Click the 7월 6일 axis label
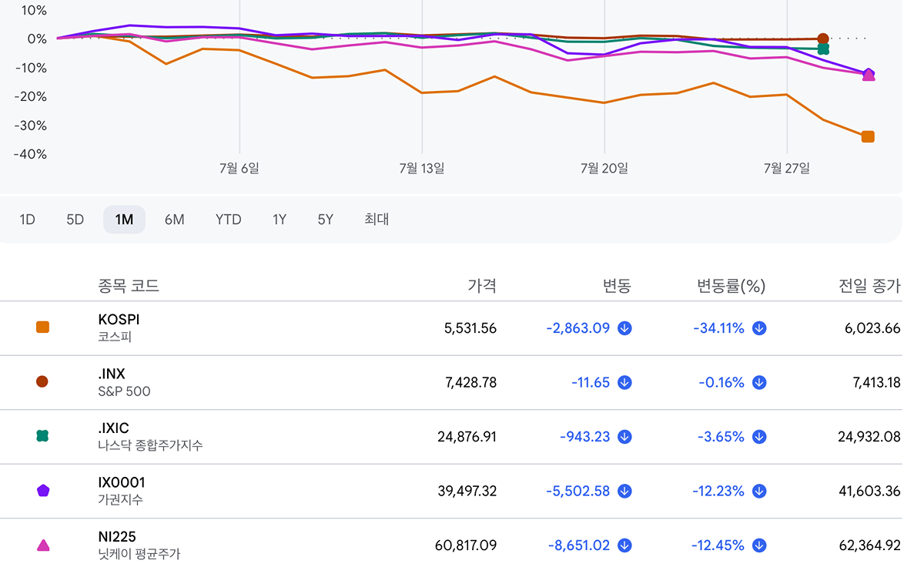The image size is (924, 584). 239,168
